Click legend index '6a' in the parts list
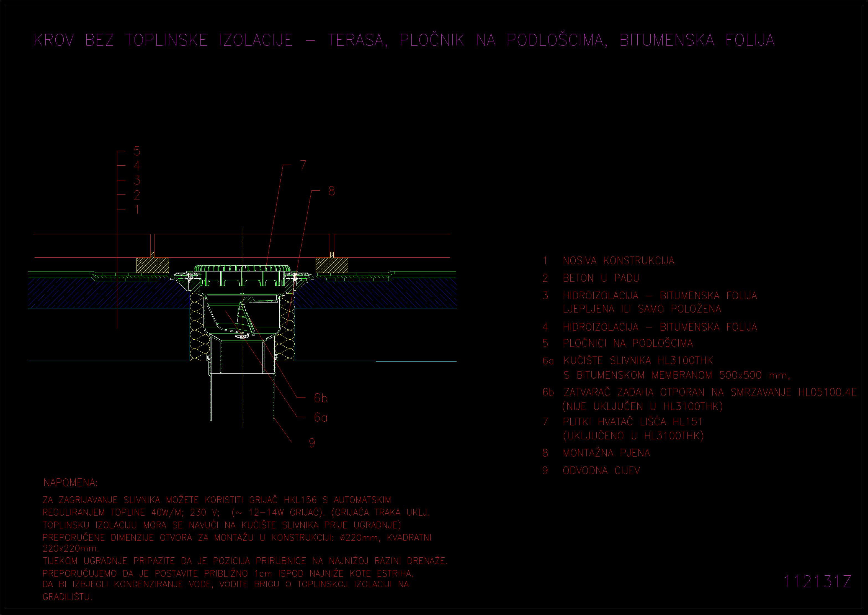Screen dimensions: 868x615 (548, 360)
